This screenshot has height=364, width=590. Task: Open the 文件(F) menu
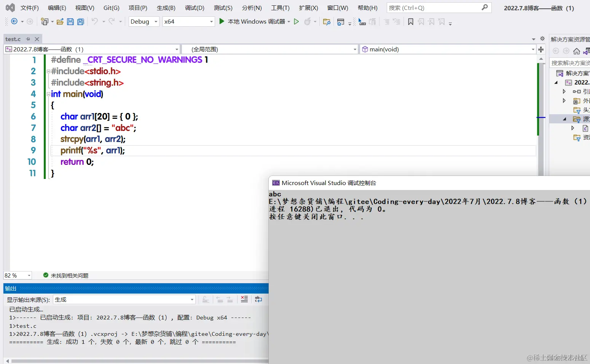(30, 8)
